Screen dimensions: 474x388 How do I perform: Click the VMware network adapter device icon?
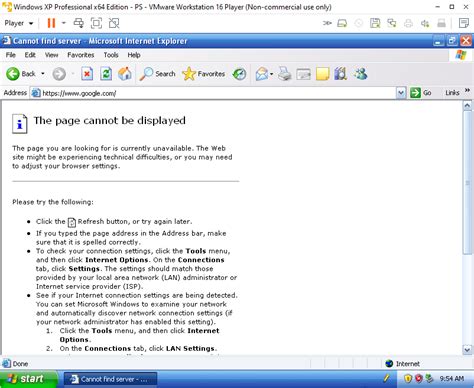392,23
